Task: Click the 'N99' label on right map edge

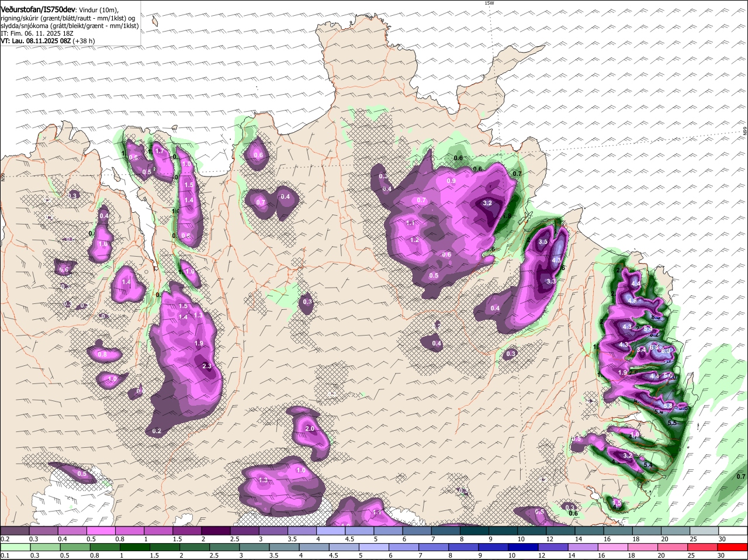Action: (745, 132)
